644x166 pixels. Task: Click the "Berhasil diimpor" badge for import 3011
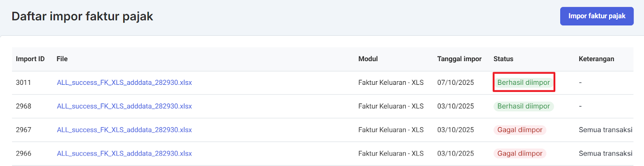pyautogui.click(x=523, y=82)
